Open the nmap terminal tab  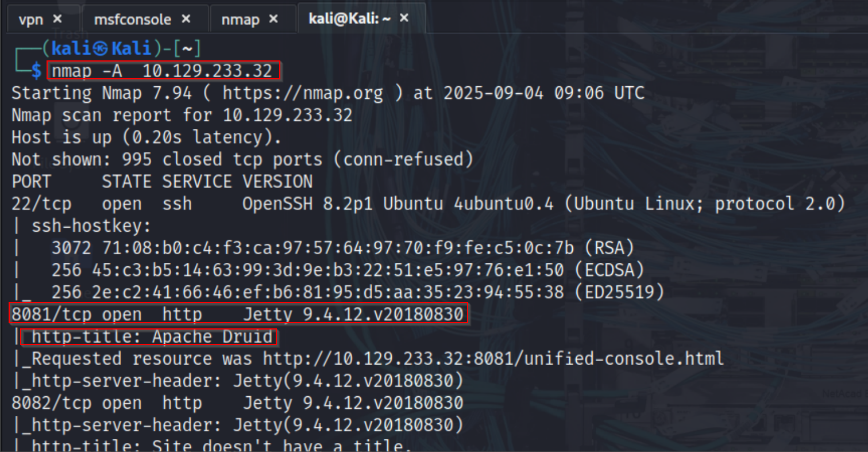coord(240,18)
